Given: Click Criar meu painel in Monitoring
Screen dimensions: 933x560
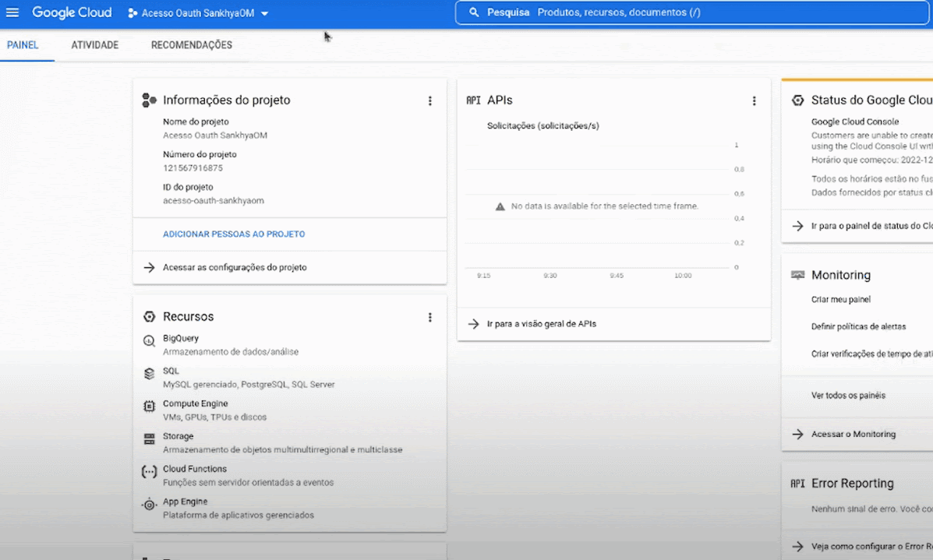Looking at the screenshot, I should [x=841, y=300].
